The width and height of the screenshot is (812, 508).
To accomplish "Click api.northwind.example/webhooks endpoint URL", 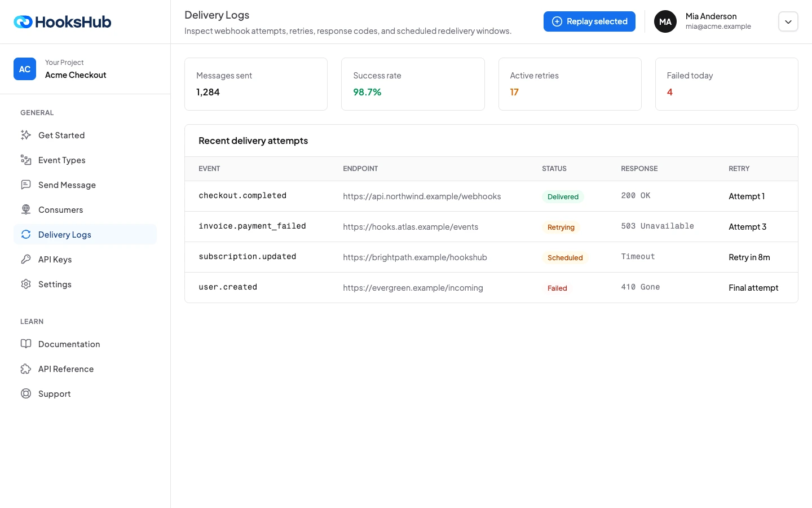I will (422, 196).
